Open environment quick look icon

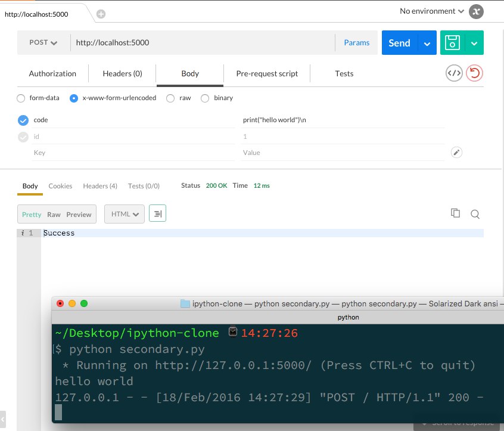click(476, 11)
